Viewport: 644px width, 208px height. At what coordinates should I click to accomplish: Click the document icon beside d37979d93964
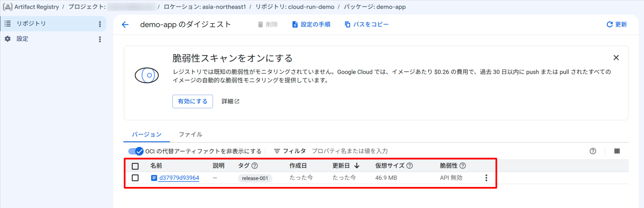154,178
